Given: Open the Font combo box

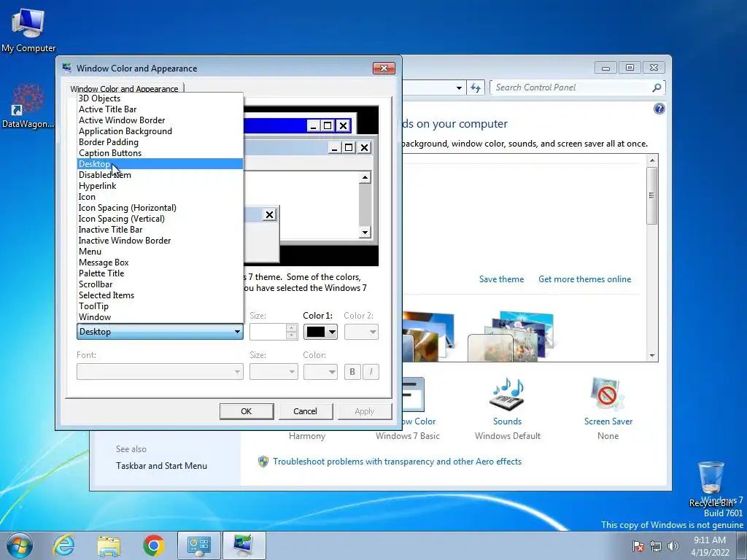Looking at the screenshot, I should coord(160,372).
